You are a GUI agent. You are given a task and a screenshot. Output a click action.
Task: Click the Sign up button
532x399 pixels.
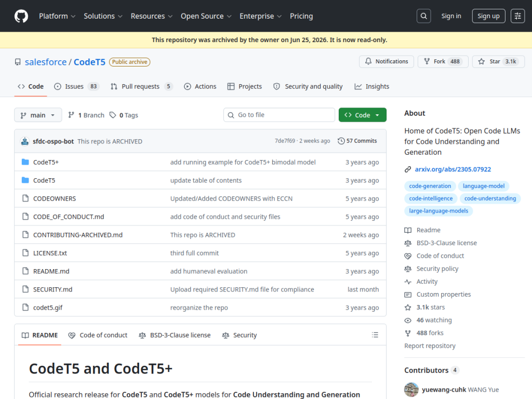(x=488, y=16)
